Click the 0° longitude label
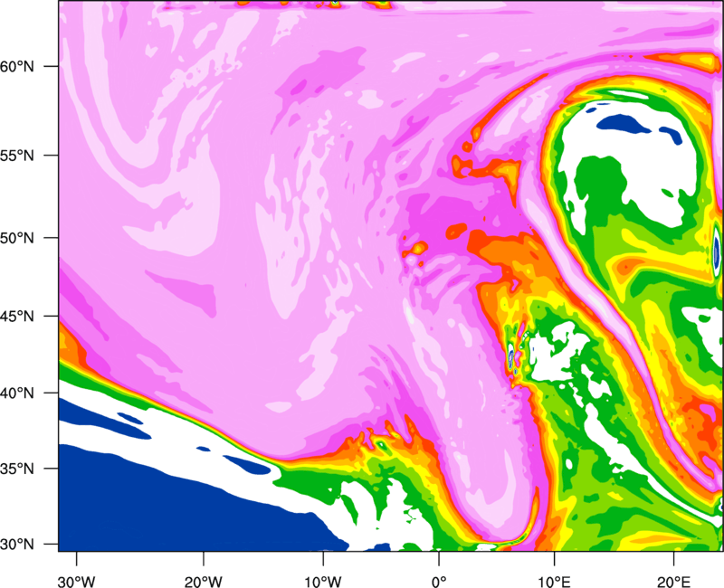 point(439,582)
